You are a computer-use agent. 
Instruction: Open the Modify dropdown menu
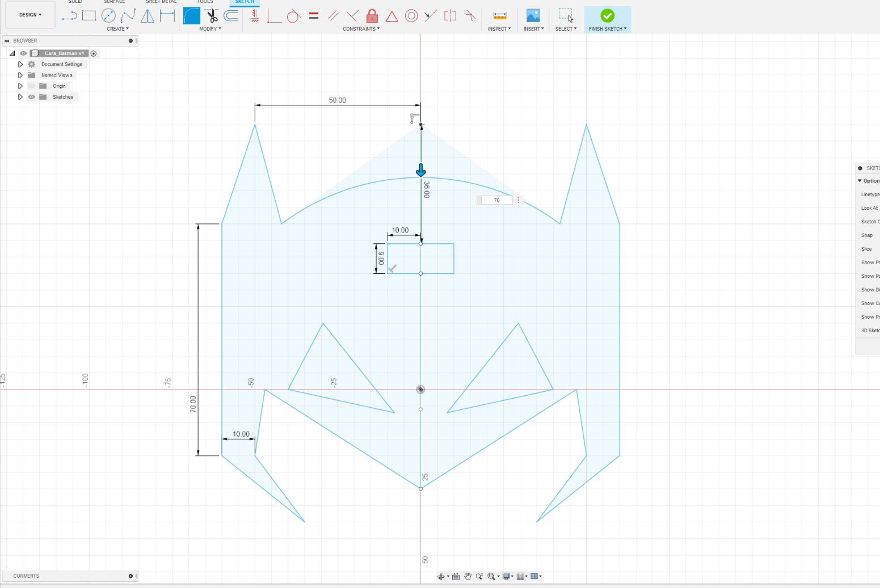pyautogui.click(x=210, y=29)
